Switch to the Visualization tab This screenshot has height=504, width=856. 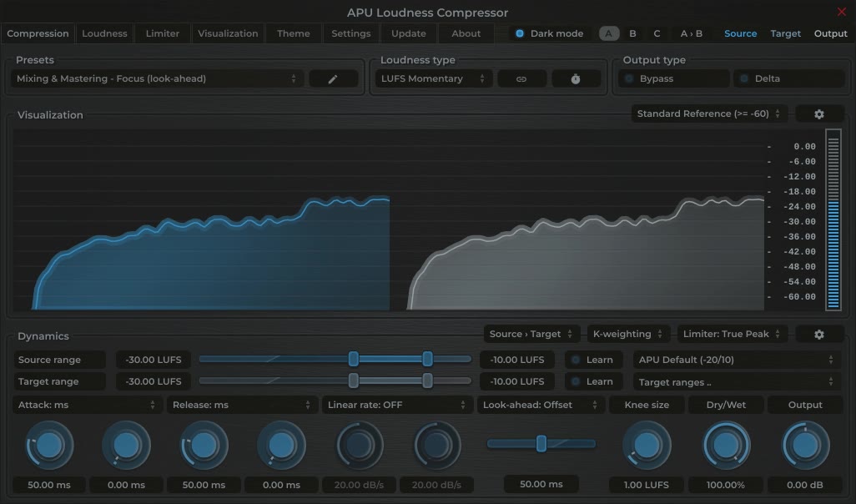[x=227, y=33]
